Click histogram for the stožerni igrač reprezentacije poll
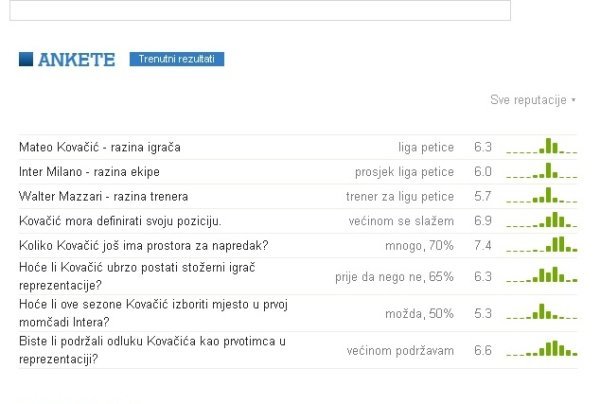This screenshot has height=404, width=600. pyautogui.click(x=541, y=274)
